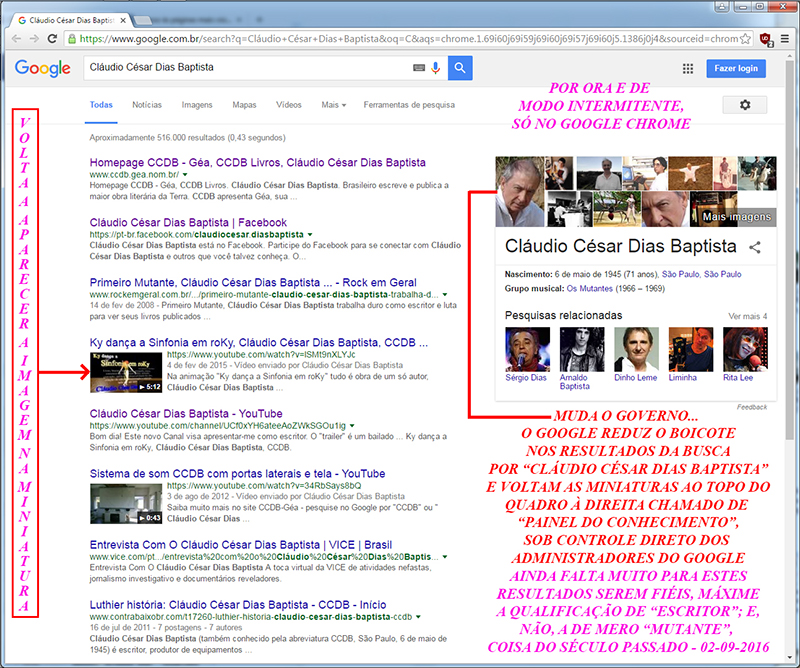
Task: Expand the arrow beside the Facebook result URL
Action: click(x=310, y=234)
